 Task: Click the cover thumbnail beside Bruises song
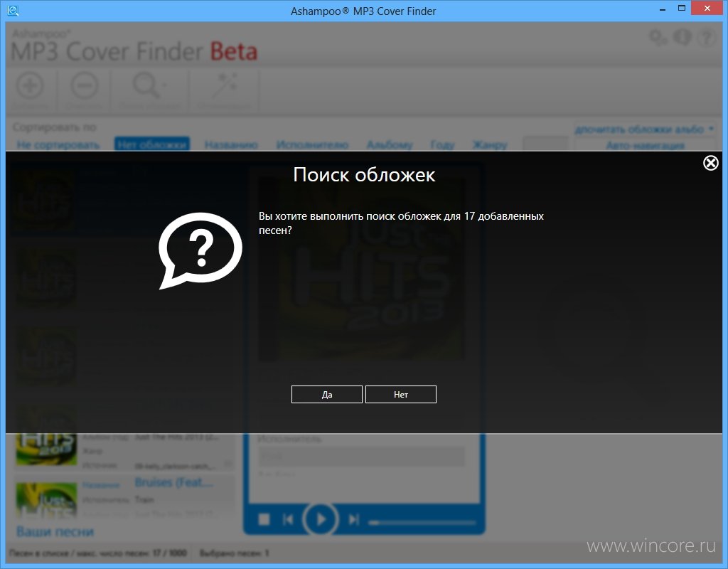click(x=46, y=500)
